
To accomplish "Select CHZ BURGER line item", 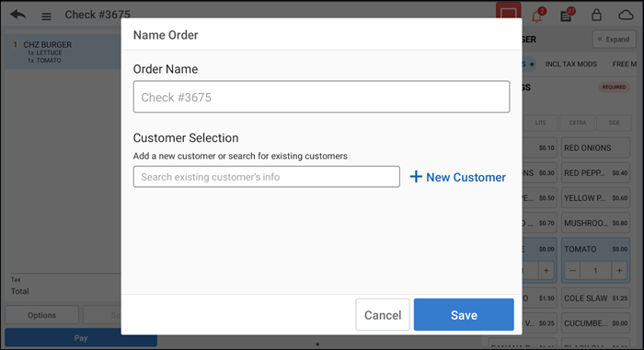I will (x=63, y=52).
